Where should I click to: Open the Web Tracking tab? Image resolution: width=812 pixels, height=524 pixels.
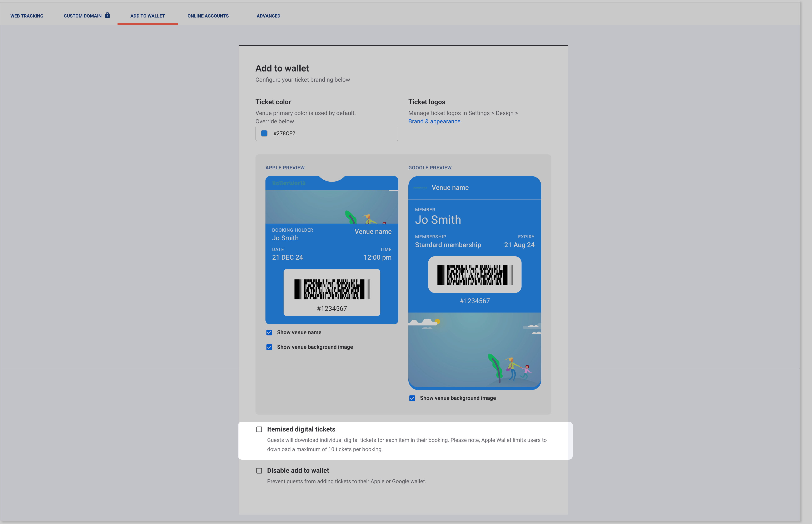27,16
